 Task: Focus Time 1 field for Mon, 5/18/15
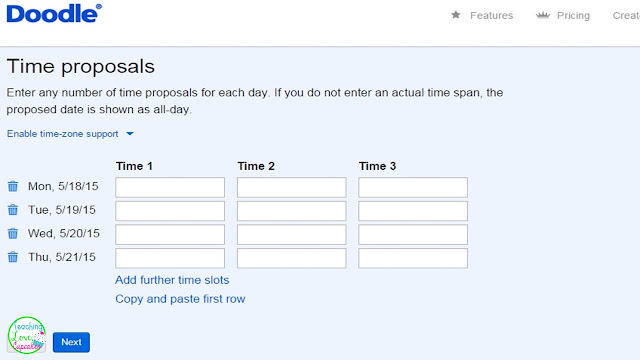click(x=170, y=187)
